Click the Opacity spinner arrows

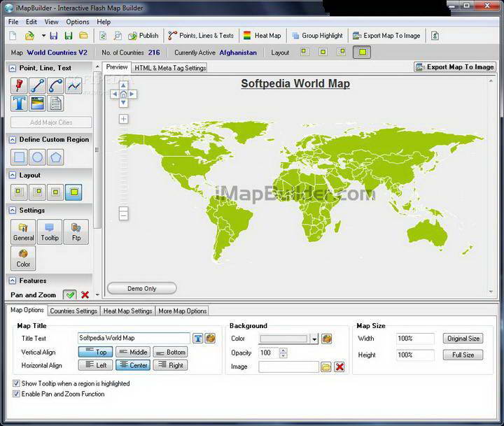click(283, 353)
